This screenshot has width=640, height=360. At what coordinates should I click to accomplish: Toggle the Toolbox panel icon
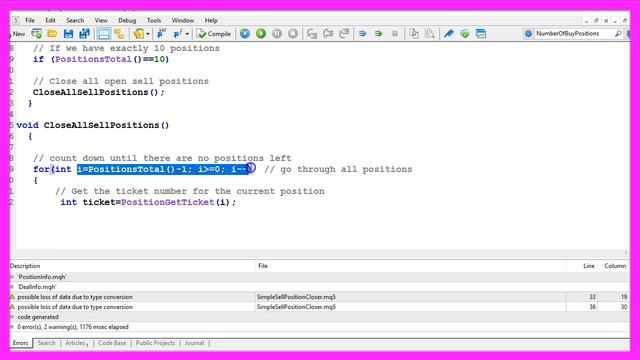click(104, 34)
